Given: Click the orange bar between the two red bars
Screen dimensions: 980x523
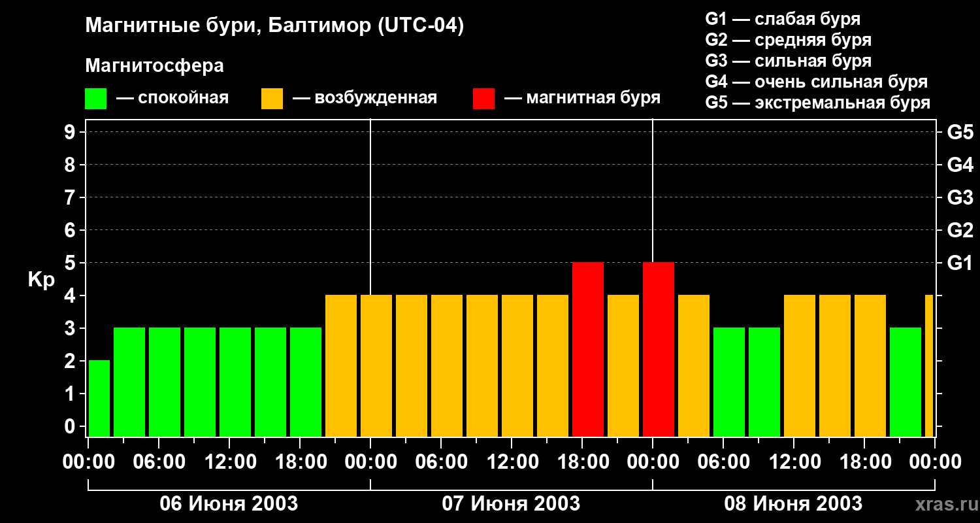Looking at the screenshot, I should tap(623, 365).
